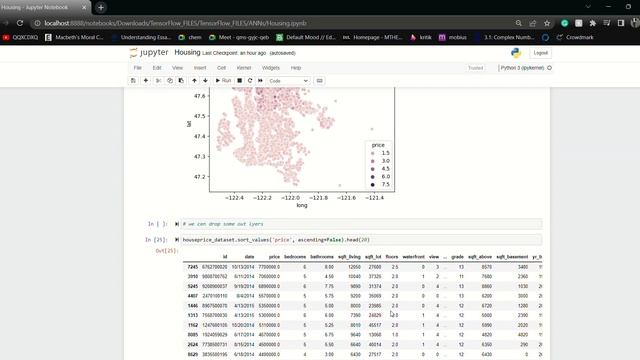Insert a cell below with plus icon
640x360 pixels.
point(146,81)
